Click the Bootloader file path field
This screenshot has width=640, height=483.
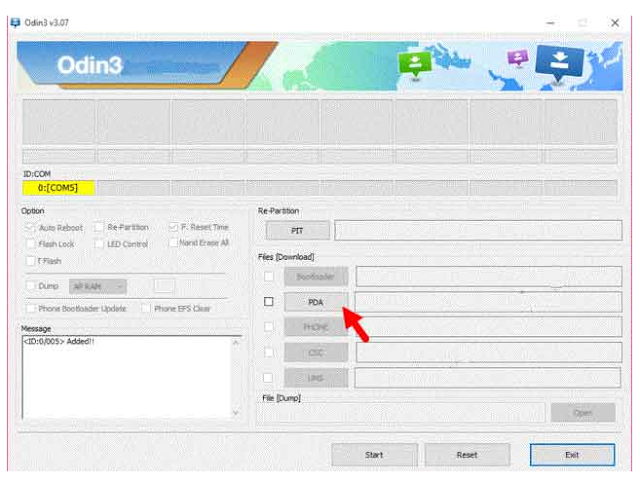click(x=489, y=277)
